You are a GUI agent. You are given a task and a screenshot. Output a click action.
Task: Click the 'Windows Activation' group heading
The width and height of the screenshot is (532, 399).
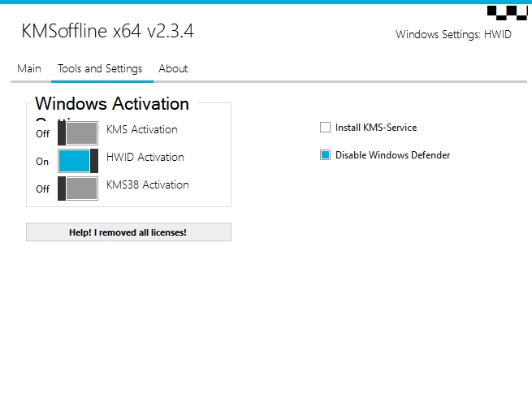pos(112,104)
